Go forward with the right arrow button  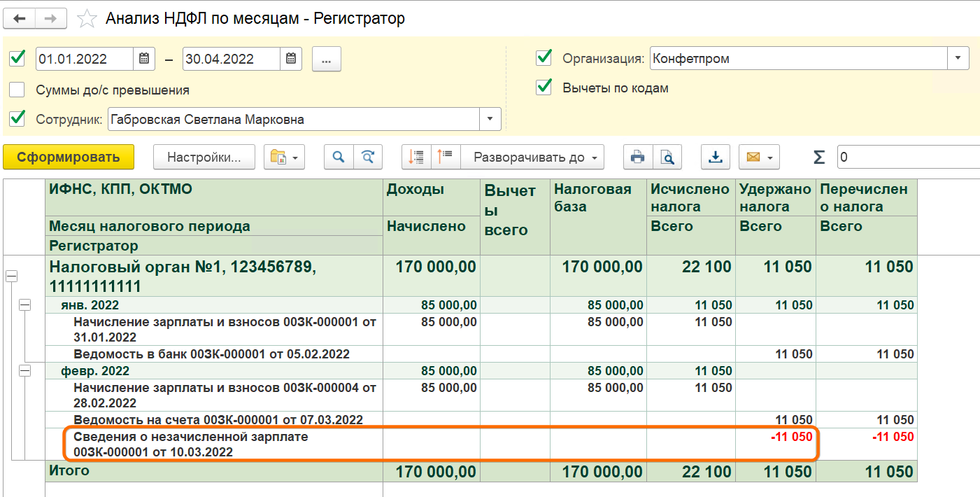(51, 18)
